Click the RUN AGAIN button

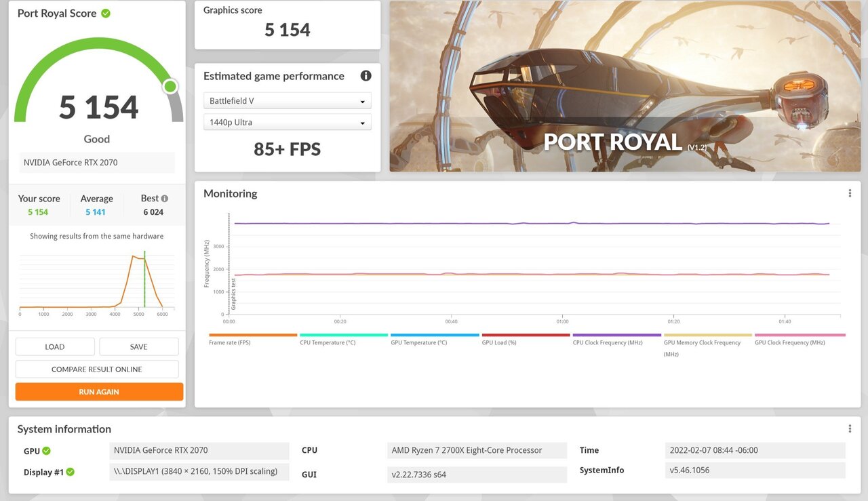coord(99,391)
